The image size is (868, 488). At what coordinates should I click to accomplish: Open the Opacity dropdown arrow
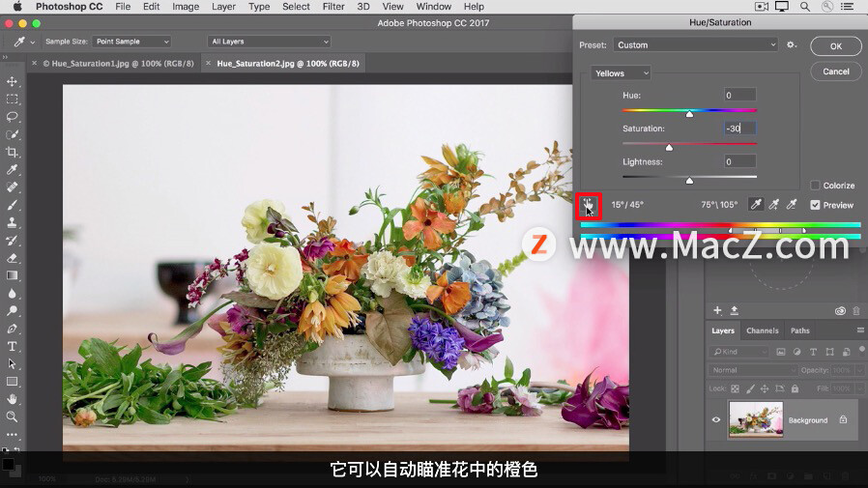click(859, 370)
